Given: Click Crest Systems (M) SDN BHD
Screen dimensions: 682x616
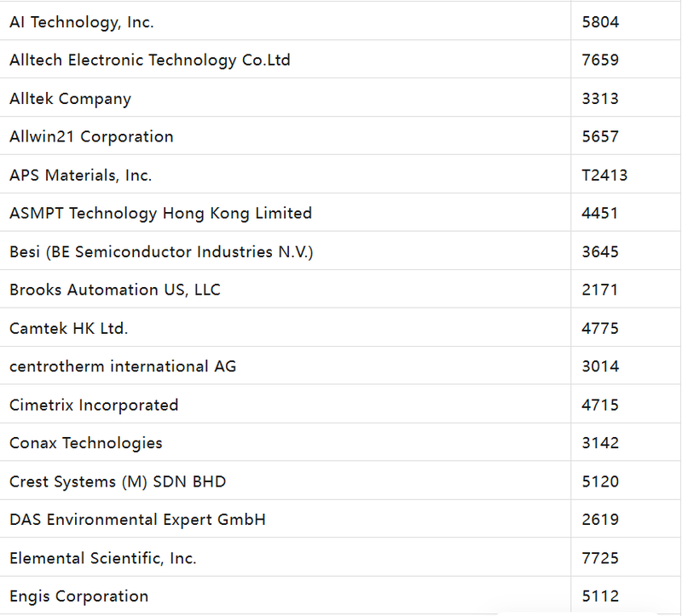Looking at the screenshot, I should click(118, 482).
